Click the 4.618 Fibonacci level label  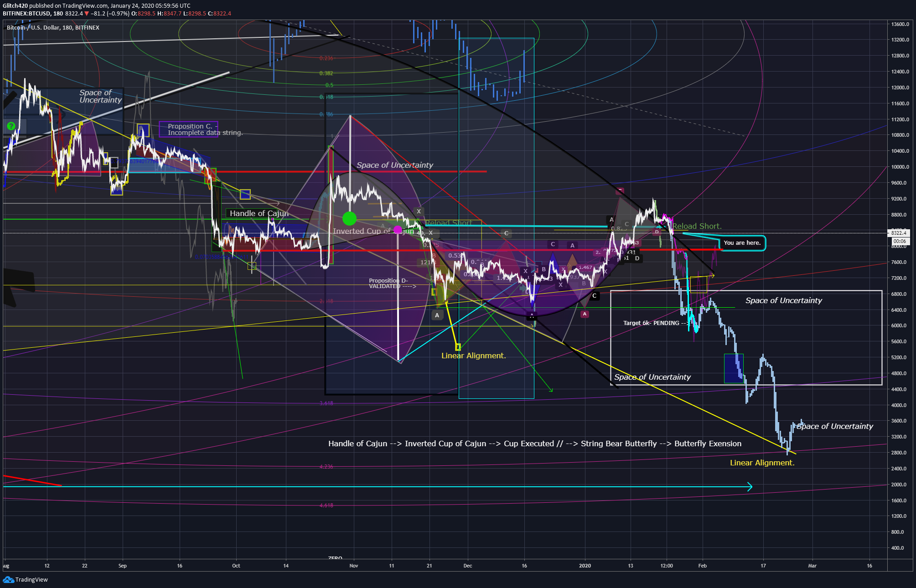click(326, 505)
